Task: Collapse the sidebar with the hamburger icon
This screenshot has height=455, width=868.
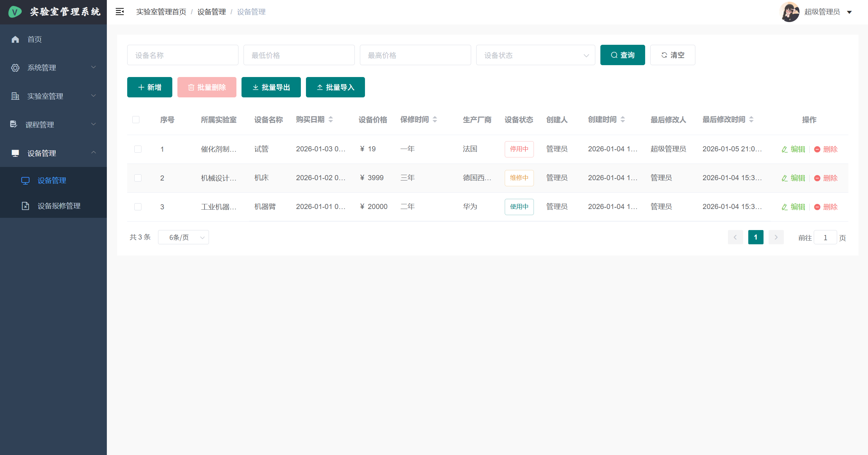Action: click(x=119, y=12)
